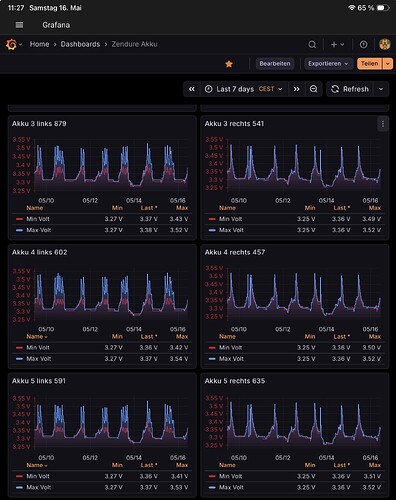Open the user profile avatar
The image size is (396, 500).
tap(385, 44)
